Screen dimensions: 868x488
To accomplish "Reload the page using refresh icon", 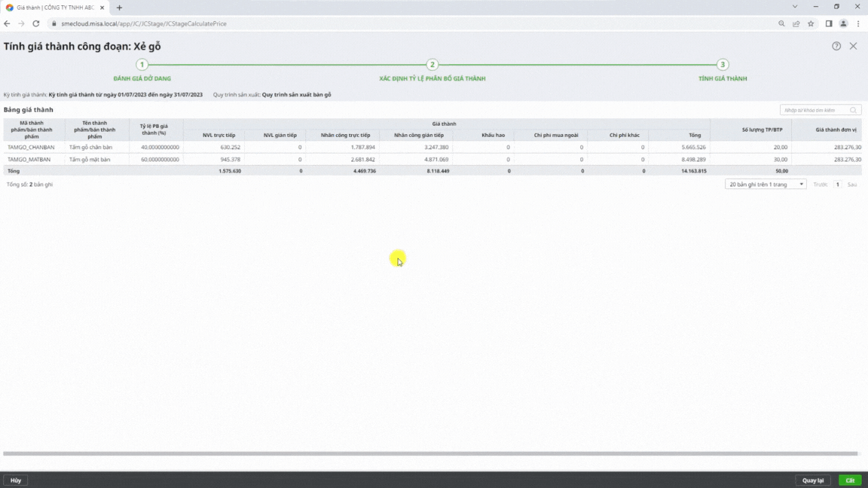I will click(35, 23).
